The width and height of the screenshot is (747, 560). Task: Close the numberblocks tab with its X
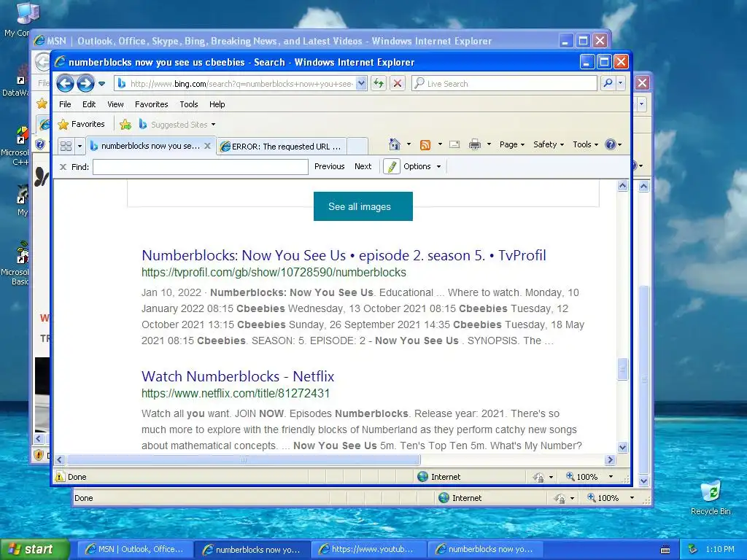pos(208,146)
